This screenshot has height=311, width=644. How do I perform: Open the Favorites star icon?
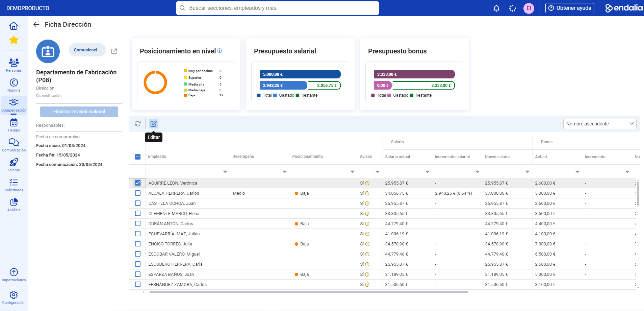tap(14, 40)
